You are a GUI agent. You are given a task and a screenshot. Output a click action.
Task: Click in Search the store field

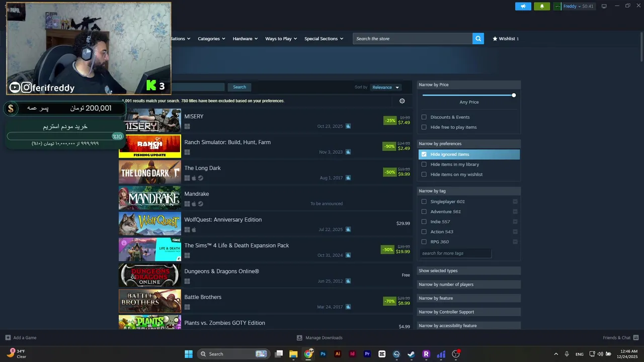[413, 39]
